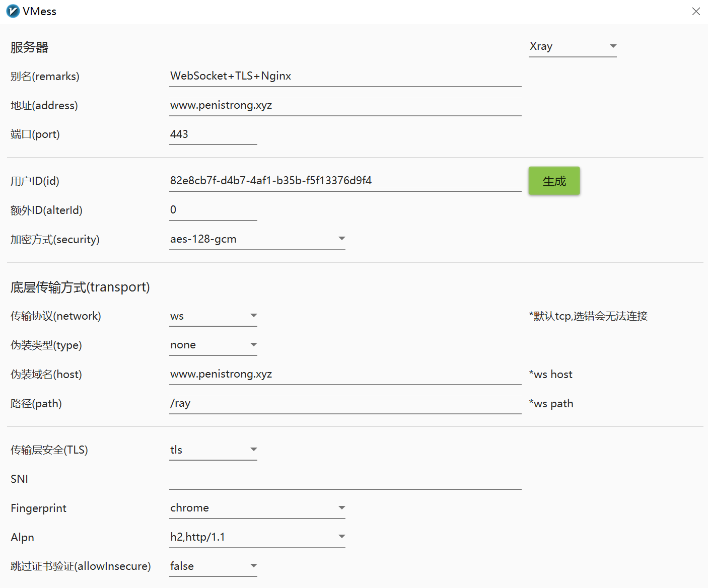
Task: Open the camouflage type none dropdown
Action: coord(213,345)
